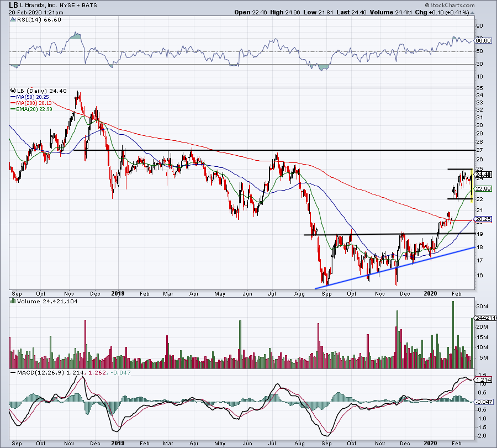Image resolution: width=497 pixels, height=448 pixels.
Task: Click the 35 label on price axis
Action: [x=479, y=88]
